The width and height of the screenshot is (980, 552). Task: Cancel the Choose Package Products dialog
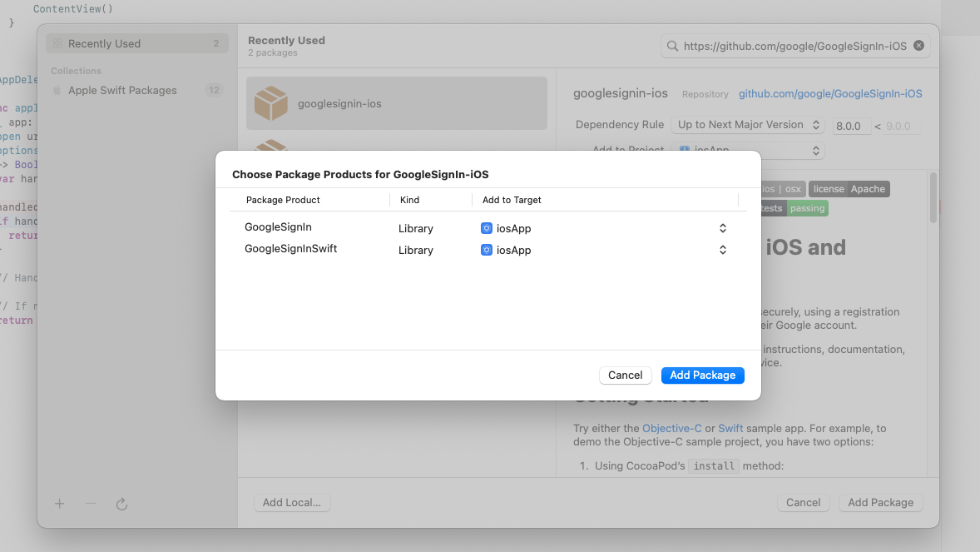[625, 375]
